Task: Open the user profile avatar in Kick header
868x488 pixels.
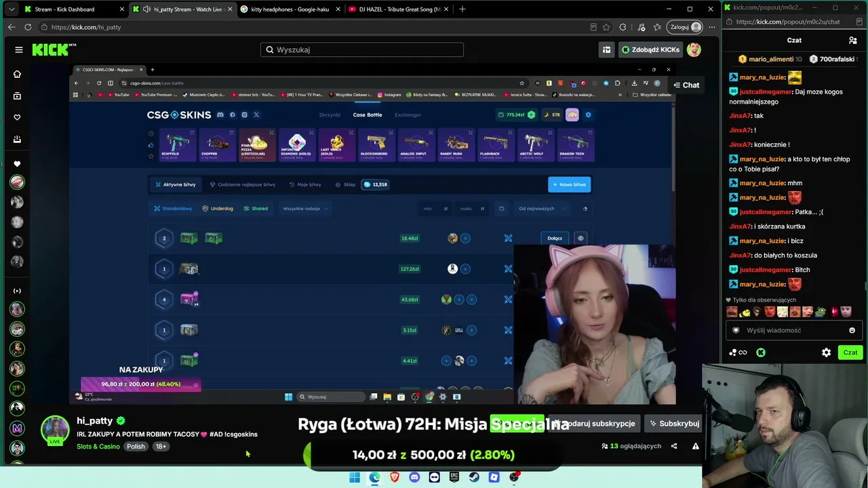Action: (693, 49)
